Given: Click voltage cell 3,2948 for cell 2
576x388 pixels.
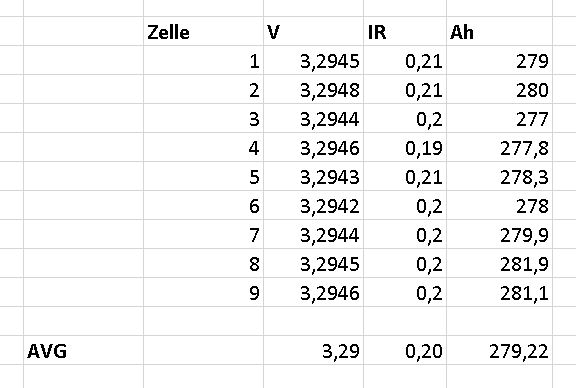Looking at the screenshot, I should point(313,89).
